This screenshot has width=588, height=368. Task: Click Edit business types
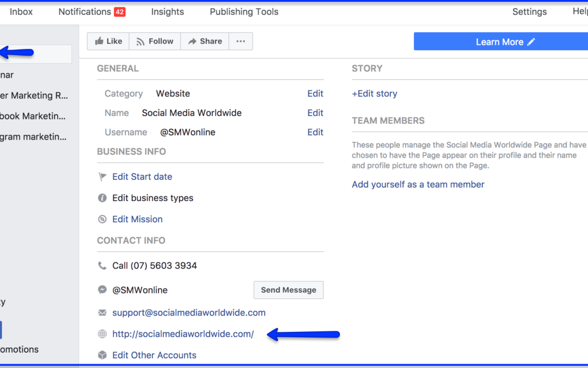[x=152, y=198]
